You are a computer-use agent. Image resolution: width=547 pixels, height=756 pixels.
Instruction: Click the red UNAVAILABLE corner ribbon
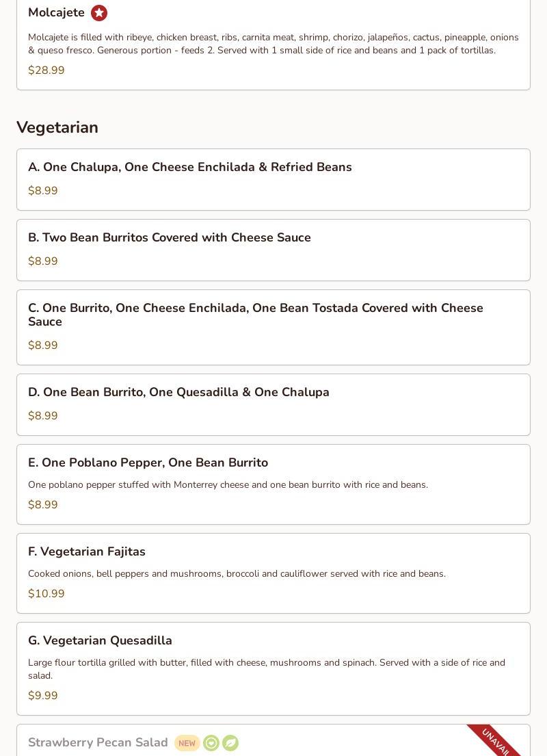point(497,742)
